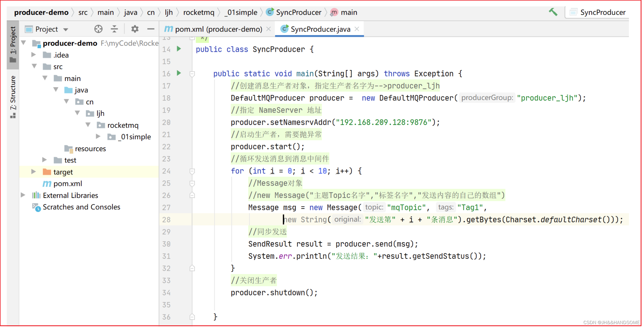Image resolution: width=644 pixels, height=327 pixels.
Task: Expand the target folder
Action: tap(33, 172)
